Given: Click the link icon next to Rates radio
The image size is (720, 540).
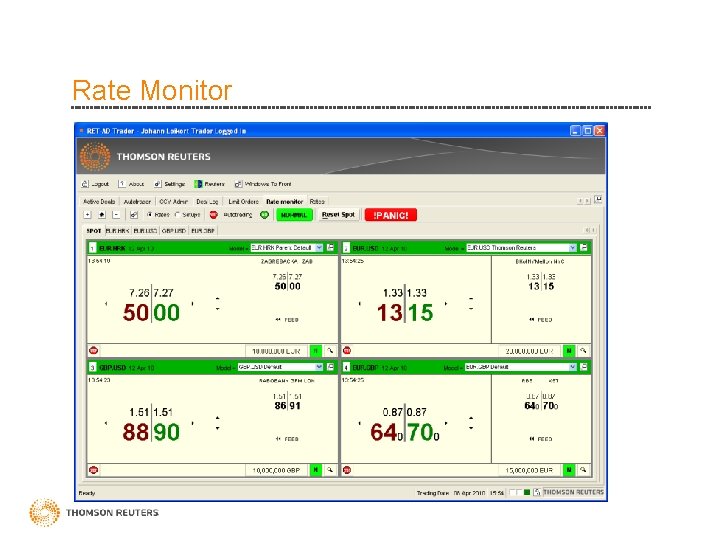Looking at the screenshot, I should [x=134, y=215].
